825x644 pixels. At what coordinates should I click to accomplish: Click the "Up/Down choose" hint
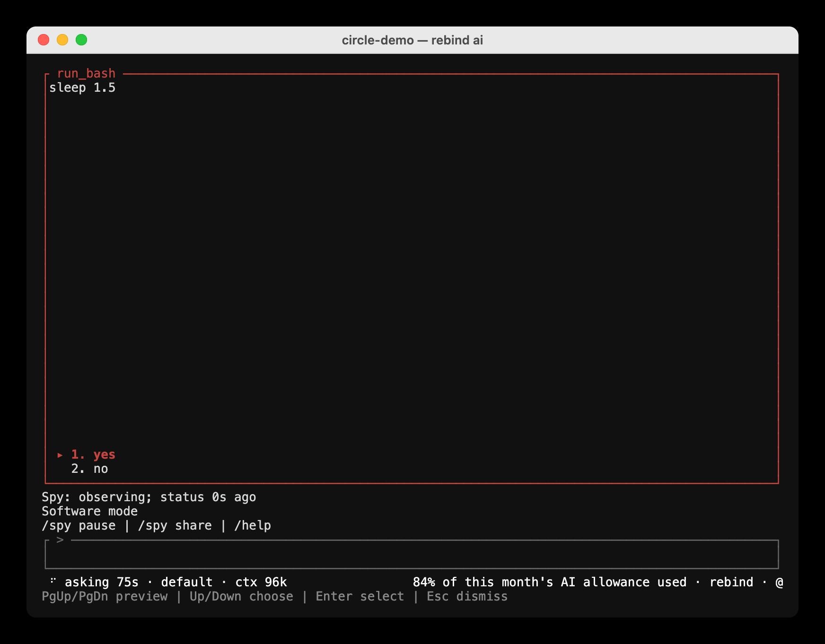click(241, 596)
